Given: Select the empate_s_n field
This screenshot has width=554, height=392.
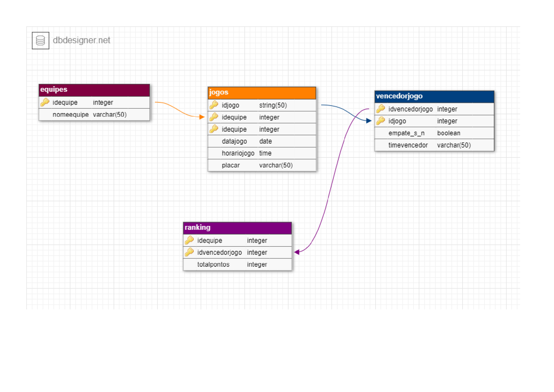Looking at the screenshot, I should [x=434, y=133].
